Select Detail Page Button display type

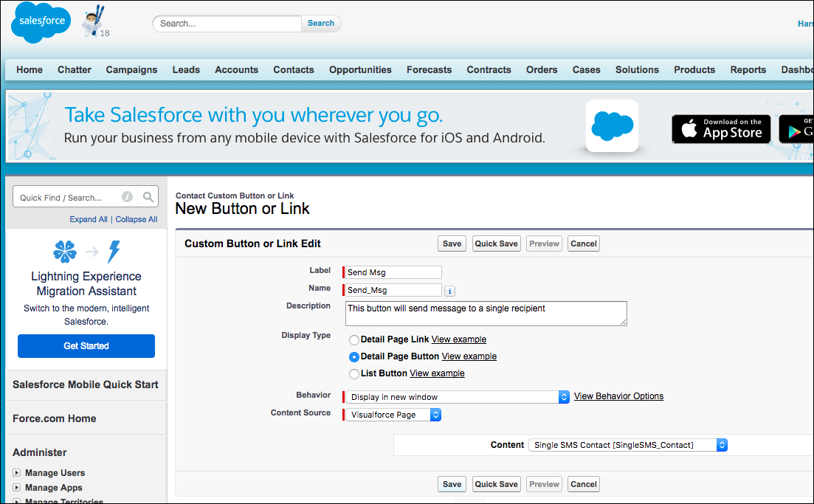click(354, 357)
